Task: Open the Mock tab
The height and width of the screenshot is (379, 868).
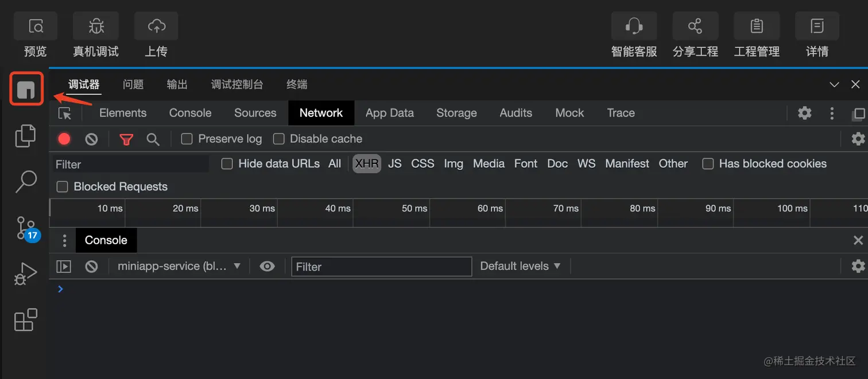Action: [x=569, y=113]
